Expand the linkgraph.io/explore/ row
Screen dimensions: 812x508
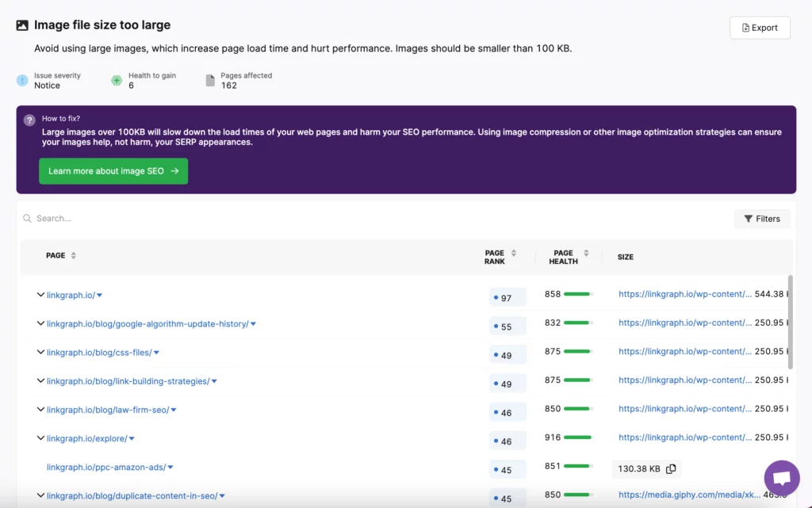tap(40, 438)
